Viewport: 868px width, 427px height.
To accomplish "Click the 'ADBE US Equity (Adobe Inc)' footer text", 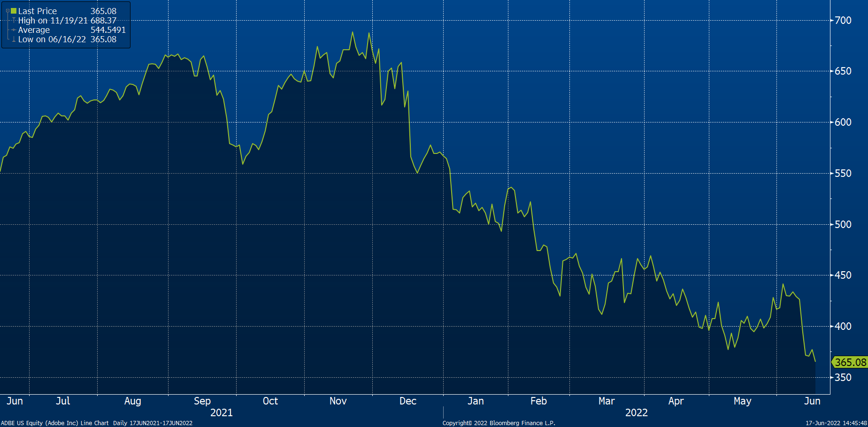I will coord(40,423).
